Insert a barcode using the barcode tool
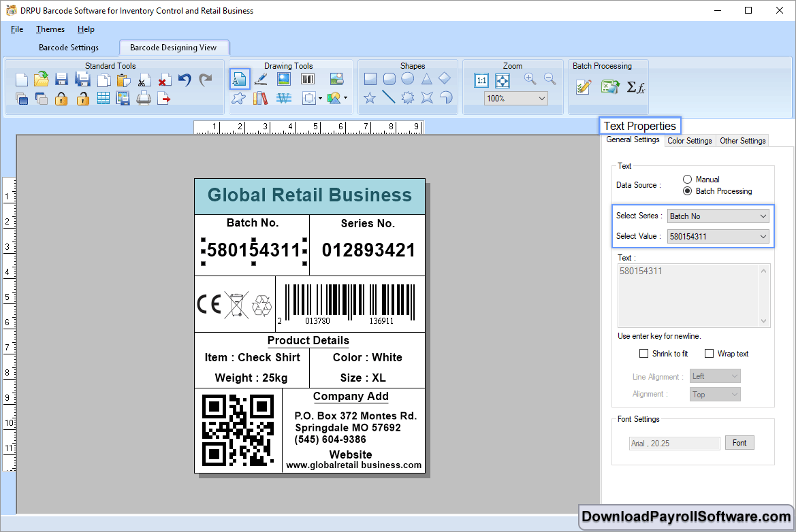 (308, 79)
